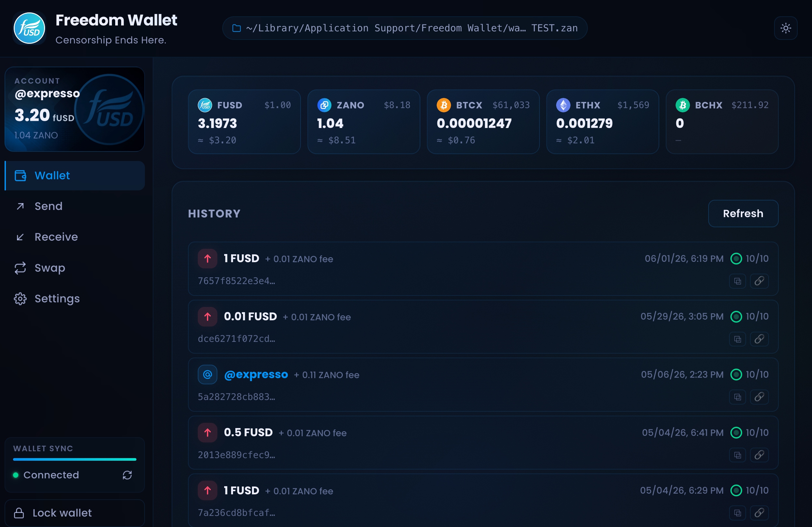Click the Send arrow icon

pyautogui.click(x=20, y=206)
